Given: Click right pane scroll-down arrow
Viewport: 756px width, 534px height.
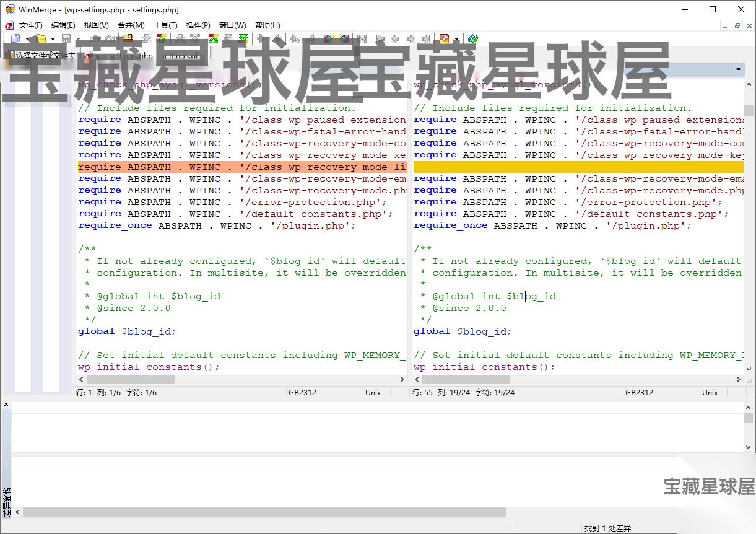Looking at the screenshot, I should coord(749,369).
